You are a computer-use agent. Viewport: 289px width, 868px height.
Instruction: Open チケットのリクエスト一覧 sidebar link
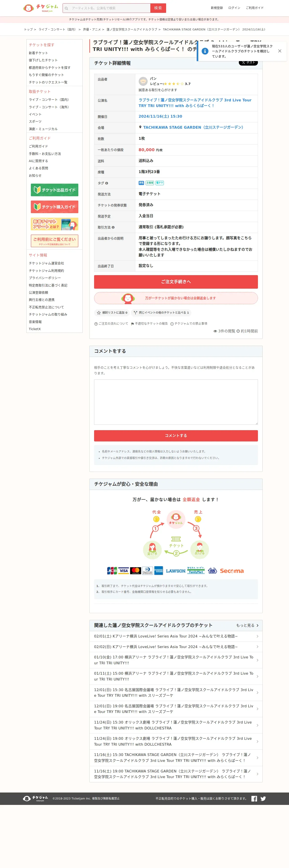[x=48, y=82]
